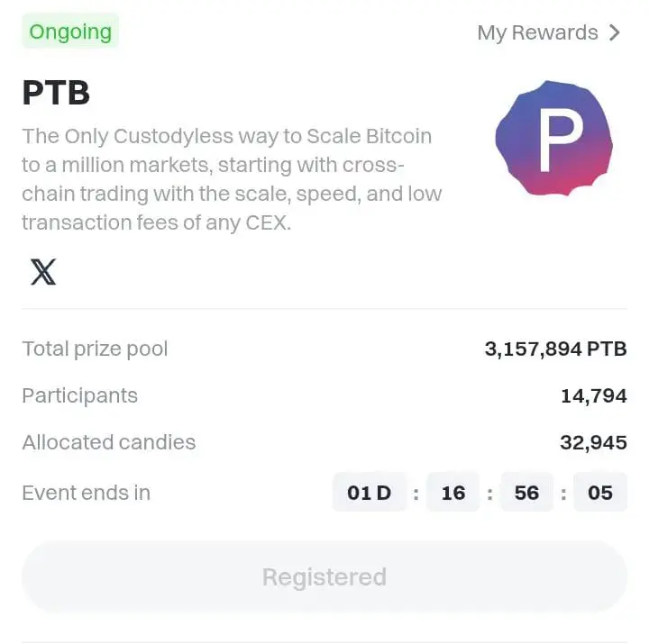
Task: Click the PTB token logo
Action: tap(553, 138)
